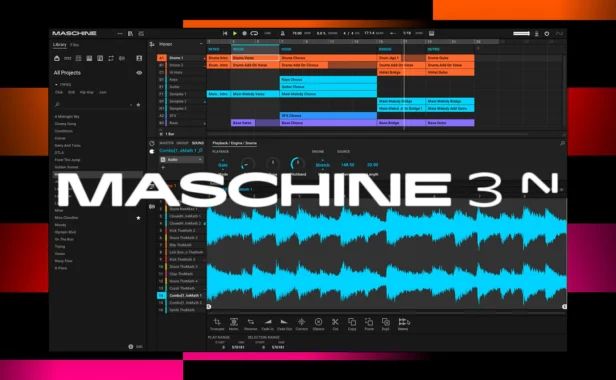
Task: Select the Bass Verse clip
Action: pyautogui.click(x=243, y=123)
